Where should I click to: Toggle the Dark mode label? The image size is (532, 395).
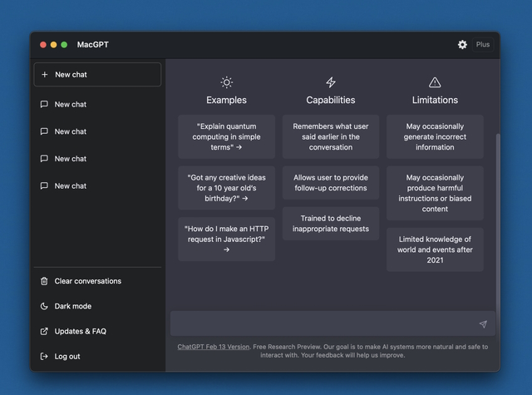[73, 306]
